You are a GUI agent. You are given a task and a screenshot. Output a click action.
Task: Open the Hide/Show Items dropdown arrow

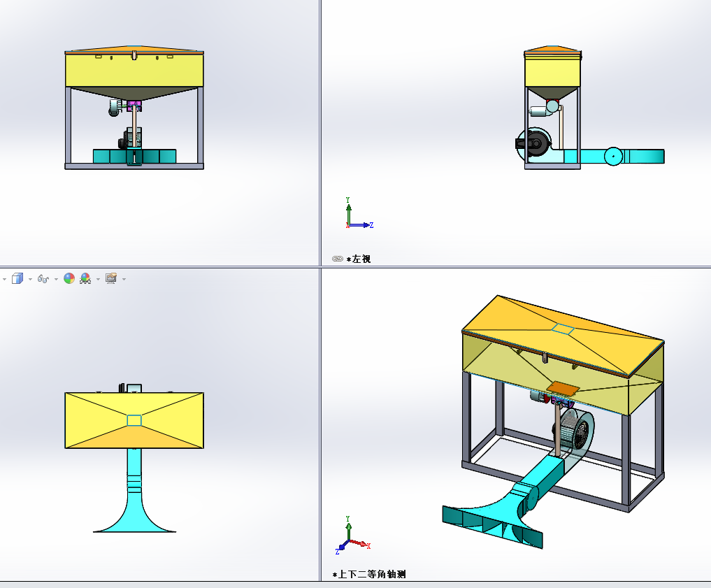pyautogui.click(x=56, y=279)
